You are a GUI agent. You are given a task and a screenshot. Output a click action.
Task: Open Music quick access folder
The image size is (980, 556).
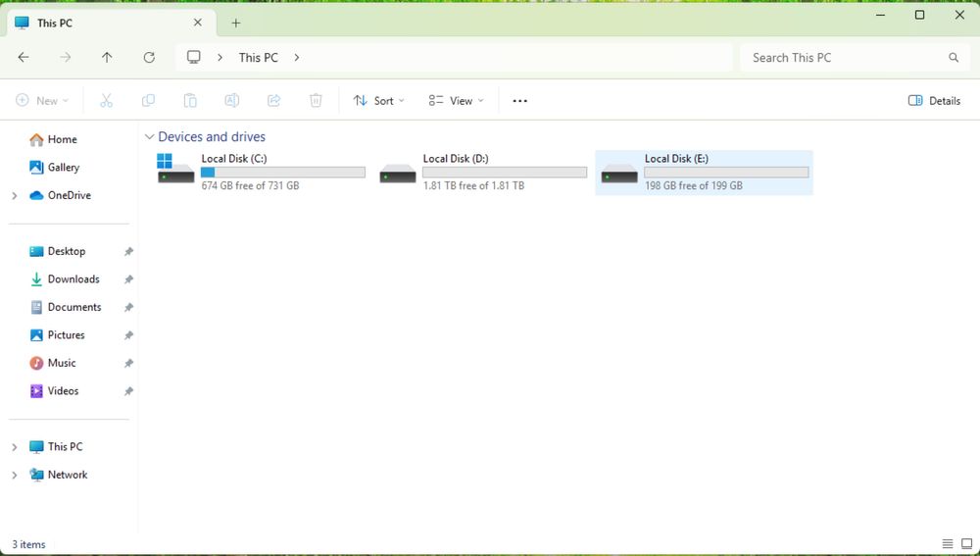click(x=53, y=364)
